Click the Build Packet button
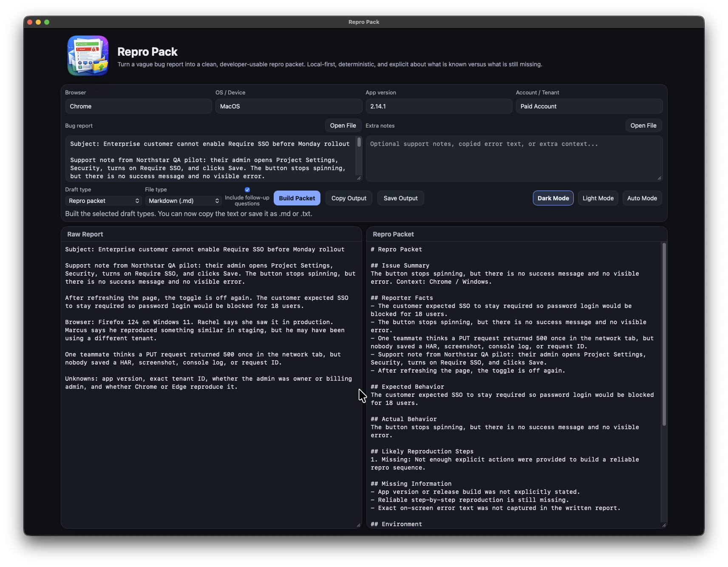Screen dimensions: 728x567 coord(297,198)
